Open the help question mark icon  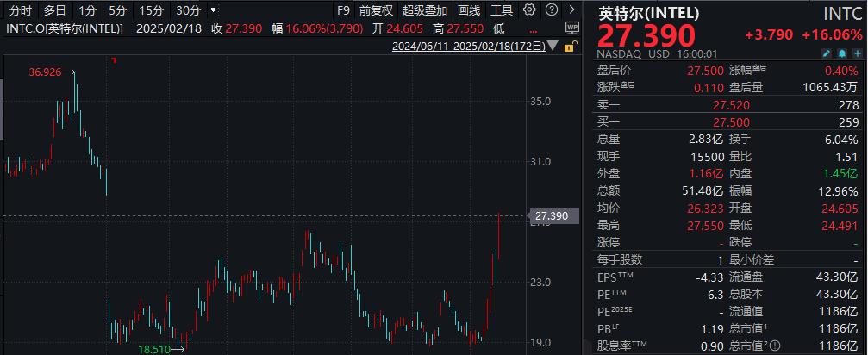point(551,9)
